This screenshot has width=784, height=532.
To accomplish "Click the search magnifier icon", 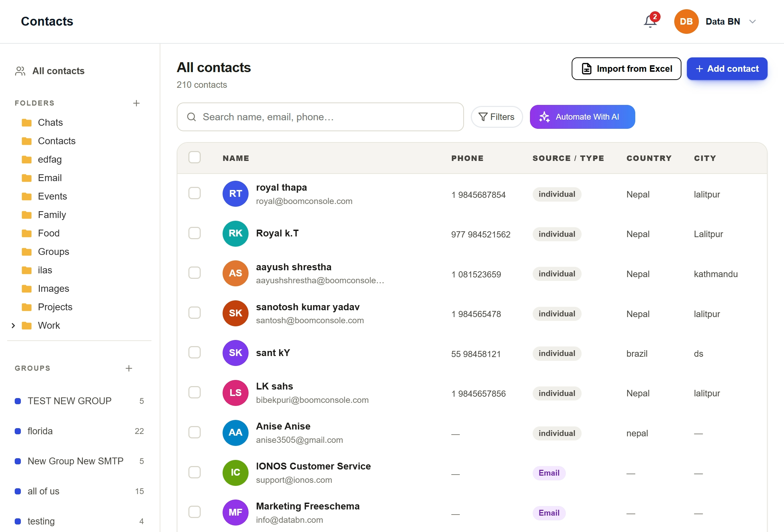I will 191,117.
